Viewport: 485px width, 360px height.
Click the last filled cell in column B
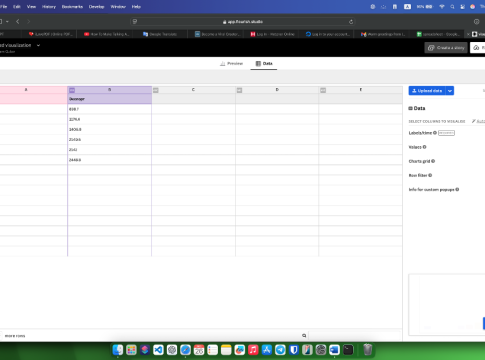click(109, 160)
